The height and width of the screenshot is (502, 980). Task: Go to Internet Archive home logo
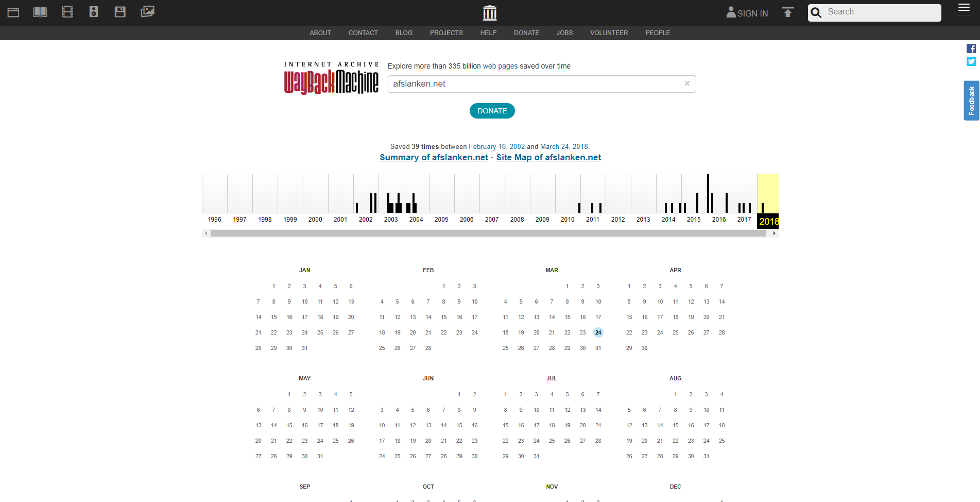pos(490,13)
